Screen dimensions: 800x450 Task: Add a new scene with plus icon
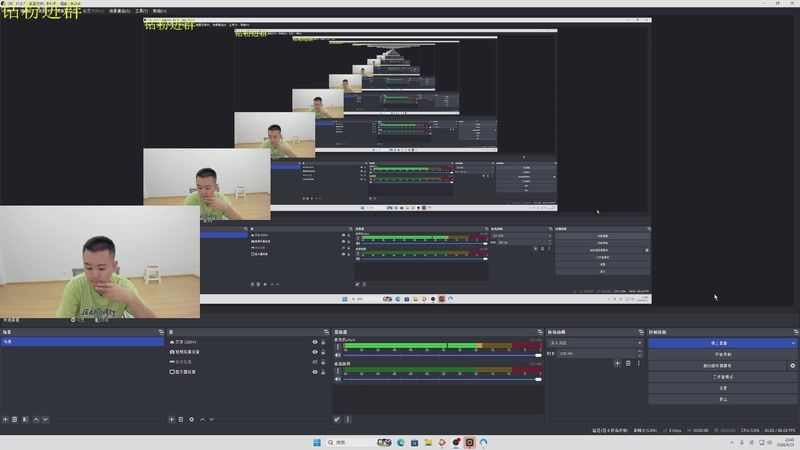tap(5, 419)
